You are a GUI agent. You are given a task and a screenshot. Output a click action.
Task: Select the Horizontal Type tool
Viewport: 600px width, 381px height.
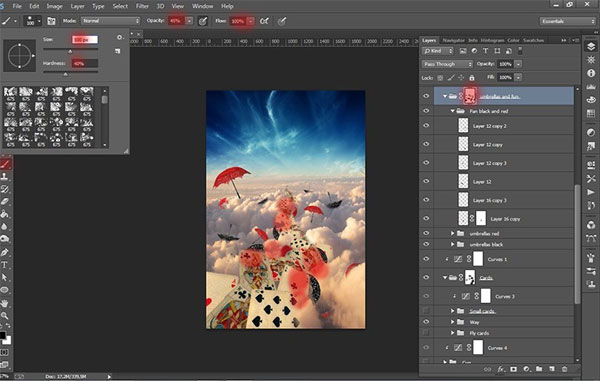tap(5, 265)
